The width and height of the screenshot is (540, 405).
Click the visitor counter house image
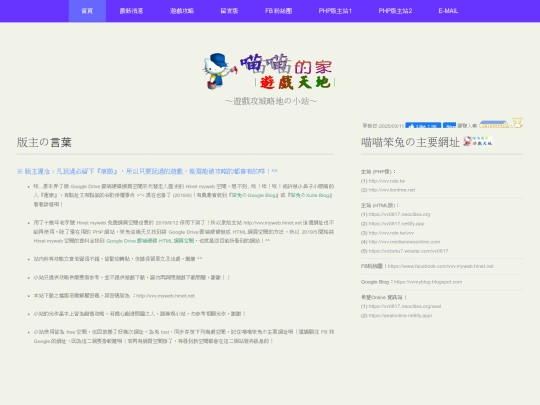494,124
